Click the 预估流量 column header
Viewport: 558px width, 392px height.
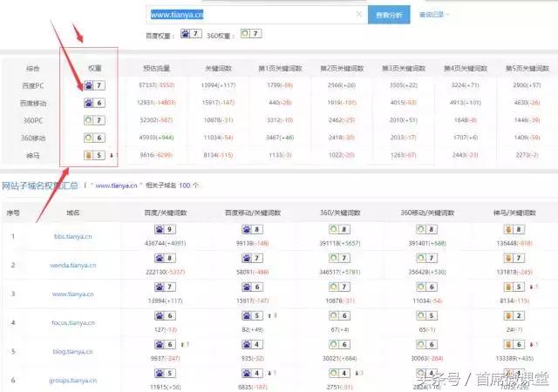[x=157, y=68]
